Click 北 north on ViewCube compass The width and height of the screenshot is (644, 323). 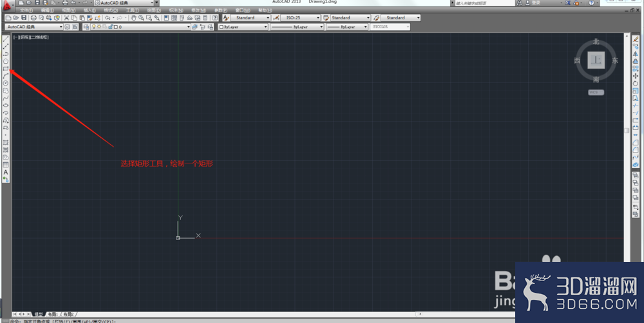coord(596,42)
